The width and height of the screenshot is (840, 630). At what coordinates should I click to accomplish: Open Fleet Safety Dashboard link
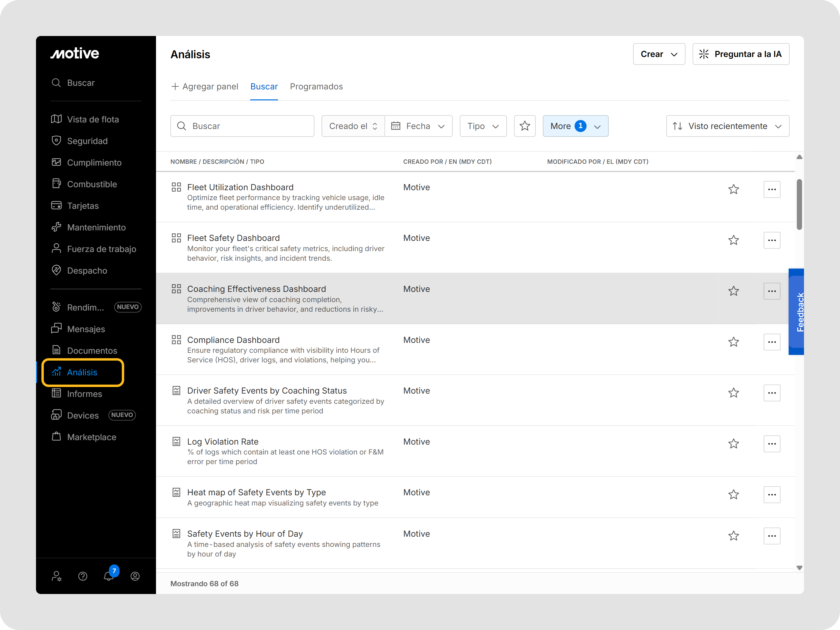[x=233, y=238]
